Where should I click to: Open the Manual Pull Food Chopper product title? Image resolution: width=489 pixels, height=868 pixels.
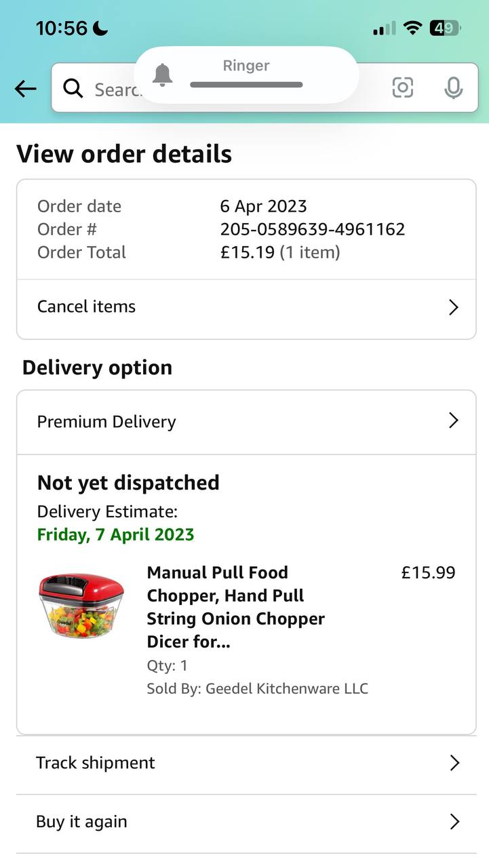[235, 606]
